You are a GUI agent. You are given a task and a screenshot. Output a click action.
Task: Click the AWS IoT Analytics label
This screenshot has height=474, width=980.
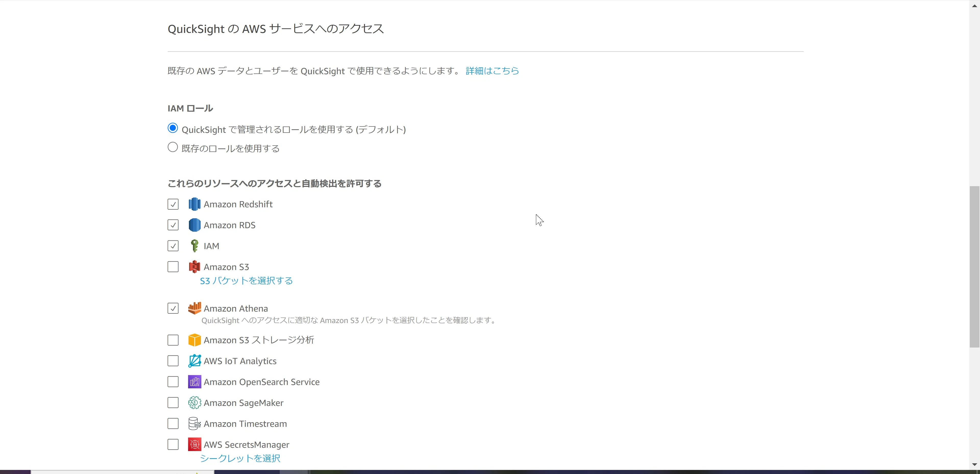click(x=240, y=361)
